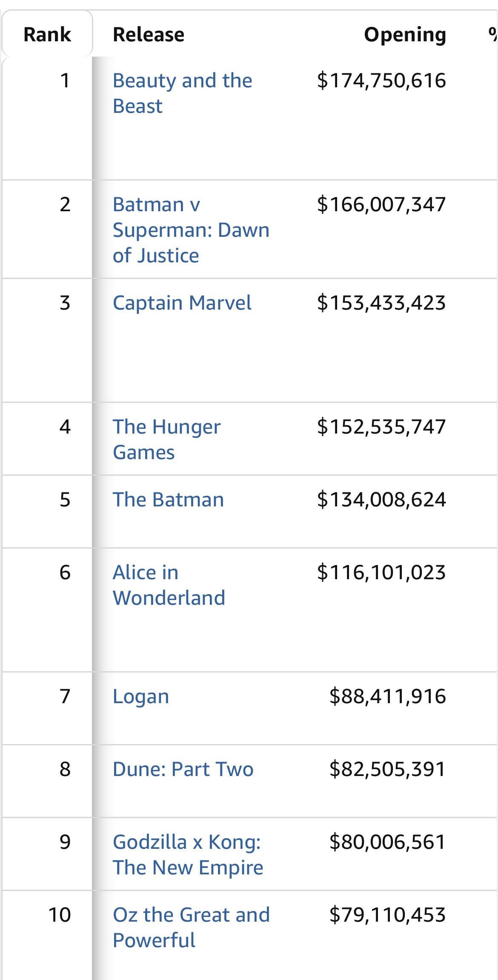Click rank number 10 cell

(60, 915)
